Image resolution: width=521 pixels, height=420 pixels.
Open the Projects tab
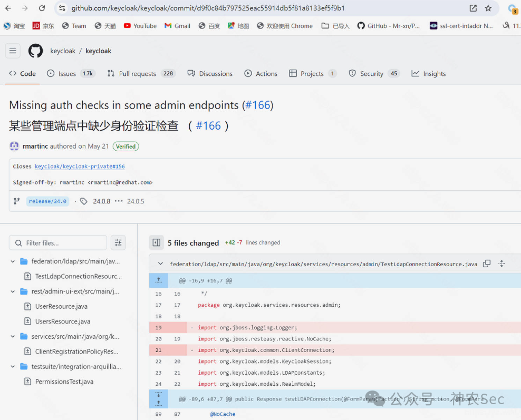point(313,74)
